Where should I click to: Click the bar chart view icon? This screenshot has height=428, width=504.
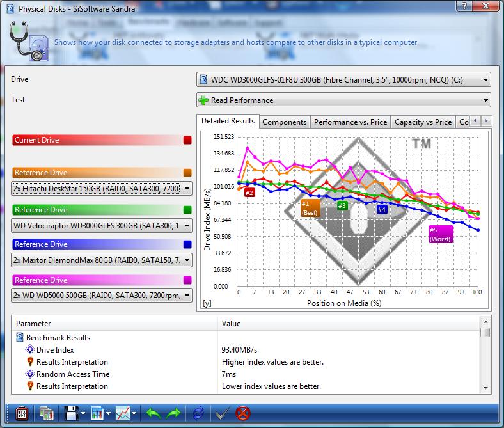pyautogui.click(x=97, y=413)
